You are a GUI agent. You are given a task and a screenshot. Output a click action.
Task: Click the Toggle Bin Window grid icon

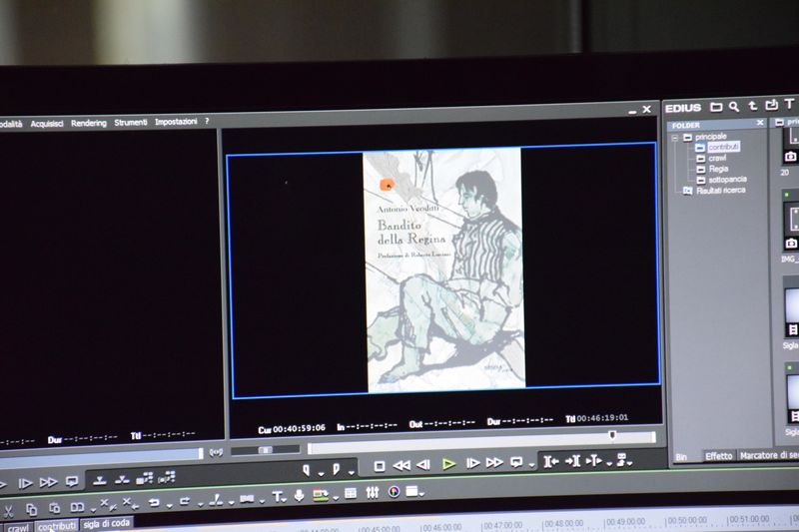(351, 493)
